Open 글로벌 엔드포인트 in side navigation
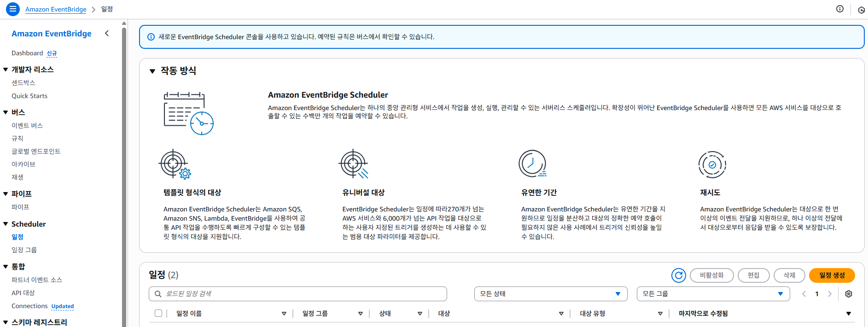 point(36,151)
